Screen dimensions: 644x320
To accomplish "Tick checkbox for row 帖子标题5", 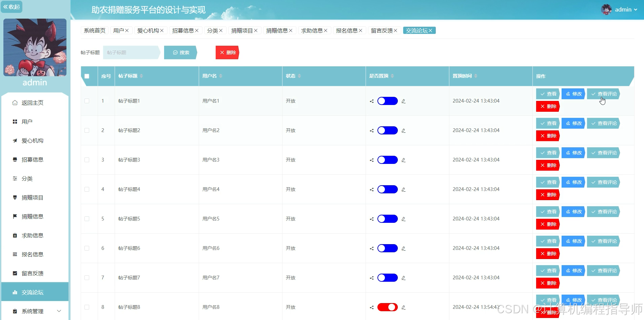I will tap(87, 219).
